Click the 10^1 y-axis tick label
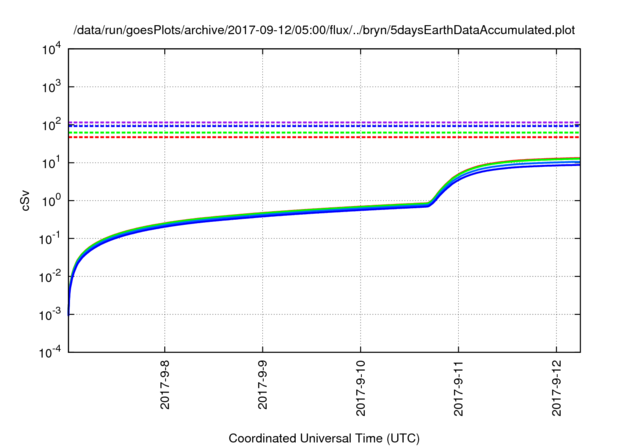The height and width of the screenshot is (448, 640). [51, 162]
